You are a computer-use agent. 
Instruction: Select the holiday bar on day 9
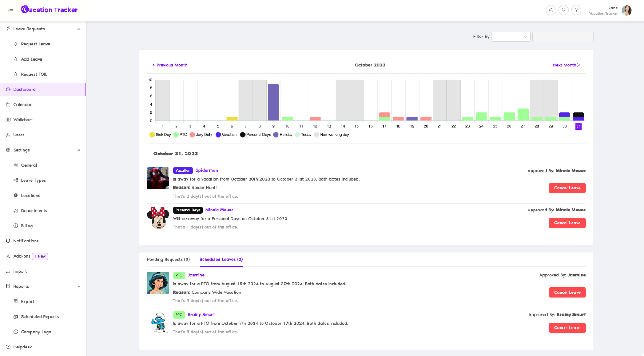(x=273, y=102)
